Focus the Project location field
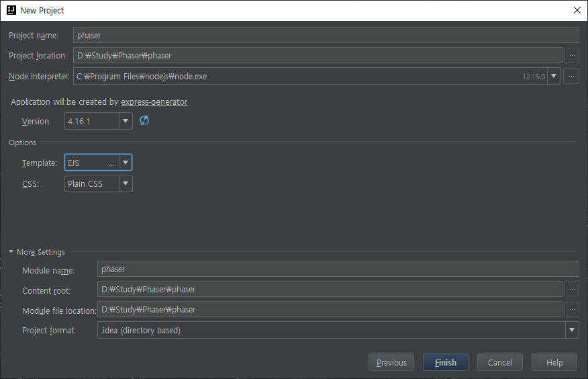The height and width of the screenshot is (379, 588). coord(317,55)
